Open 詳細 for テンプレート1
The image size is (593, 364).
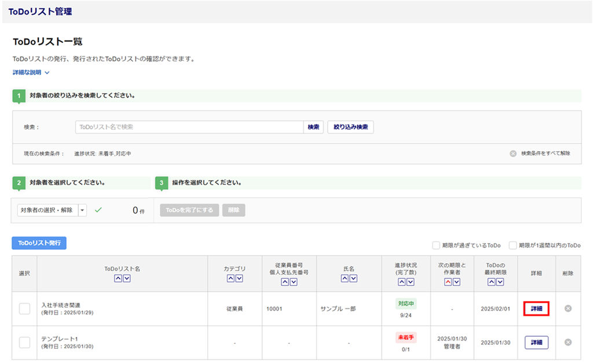536,342
